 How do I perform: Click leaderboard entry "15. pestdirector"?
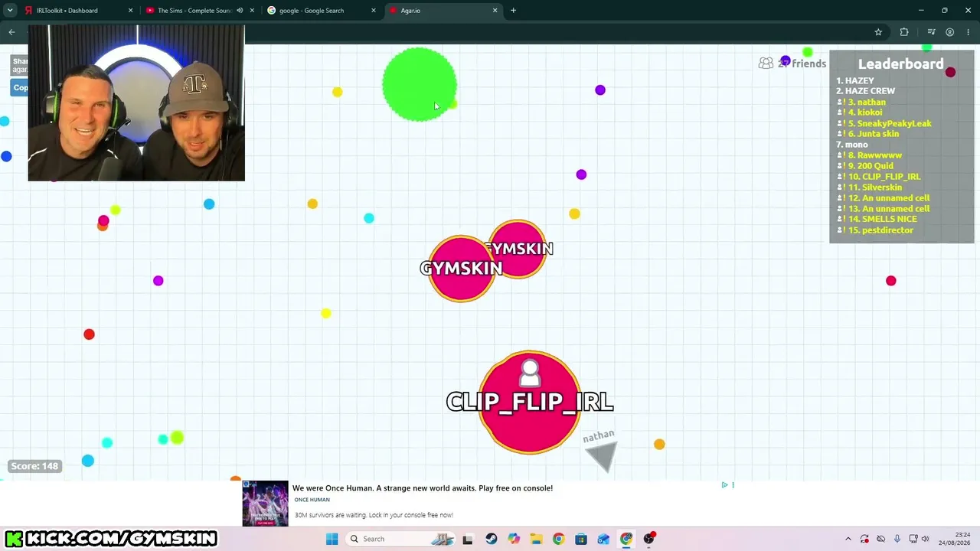click(x=875, y=230)
